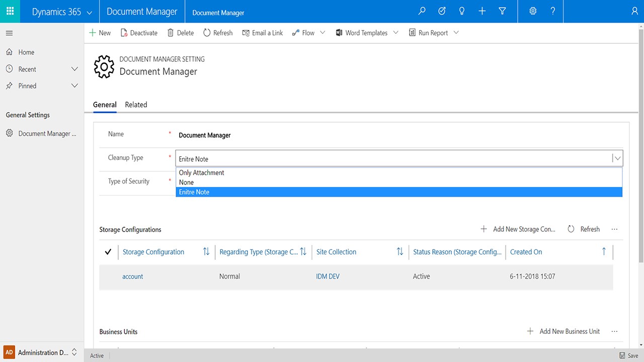Click Word Templates command
This screenshot has height=362, width=644.
click(361, 33)
